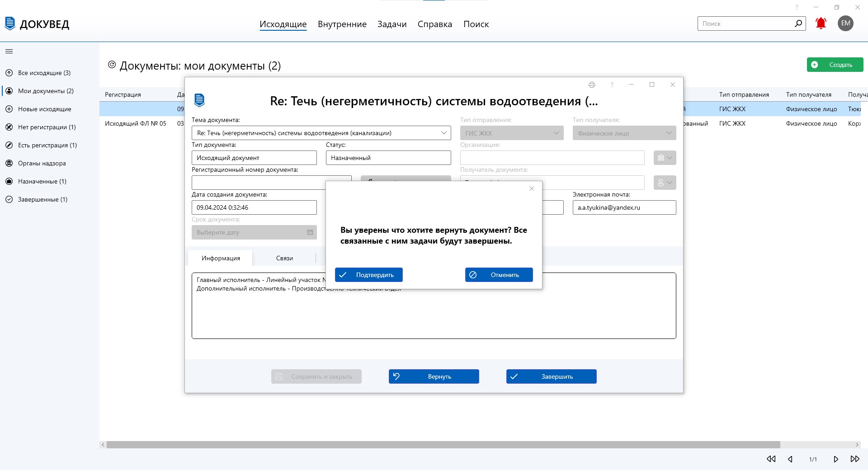
Task: Open help question mark in document window
Action: 612,85
